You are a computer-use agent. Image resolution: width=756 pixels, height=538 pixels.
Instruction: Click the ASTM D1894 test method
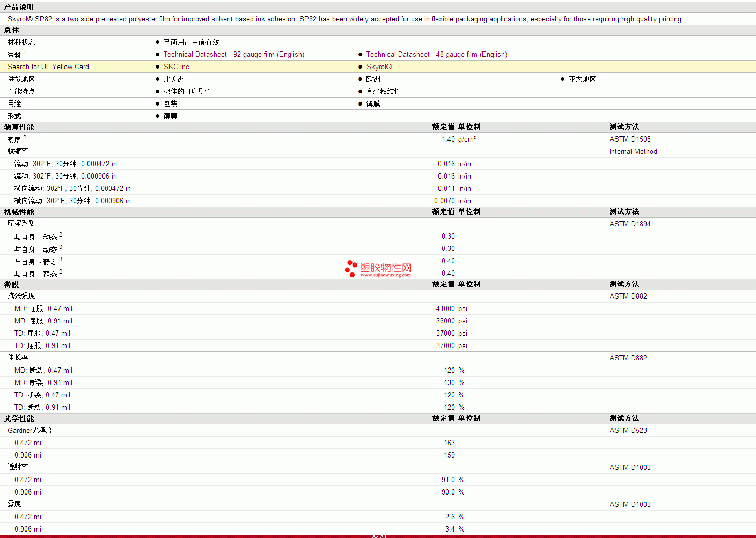tap(630, 224)
